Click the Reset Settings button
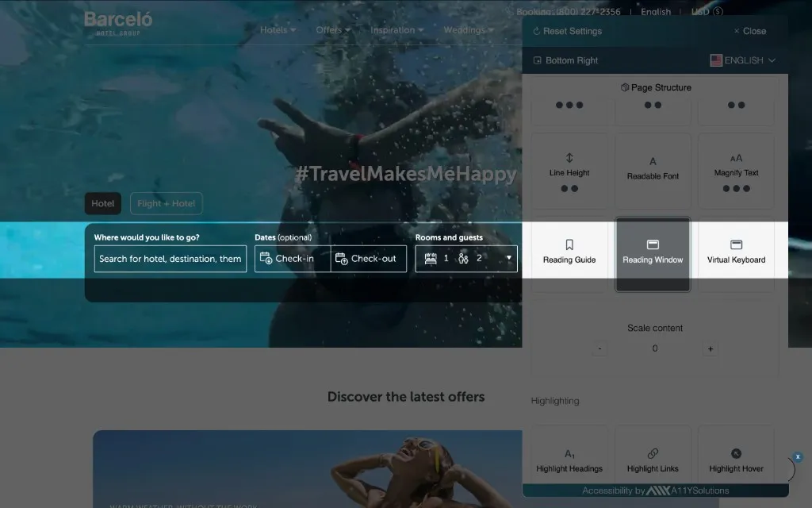The image size is (812, 508). (x=567, y=31)
